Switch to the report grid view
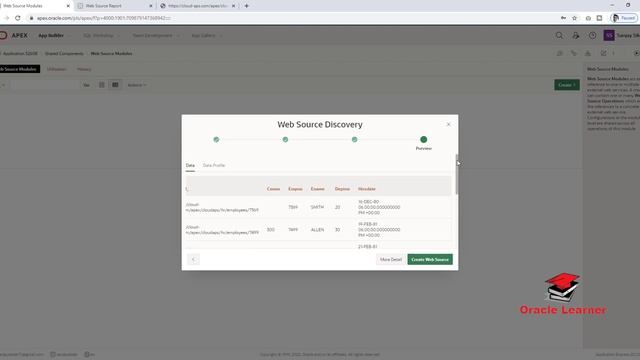The image size is (640, 360). (115, 85)
